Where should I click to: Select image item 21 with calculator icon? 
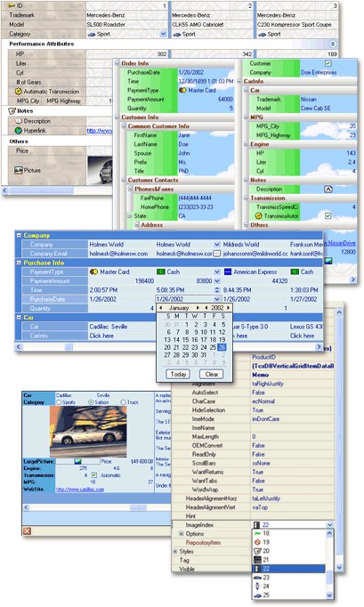tap(288, 560)
